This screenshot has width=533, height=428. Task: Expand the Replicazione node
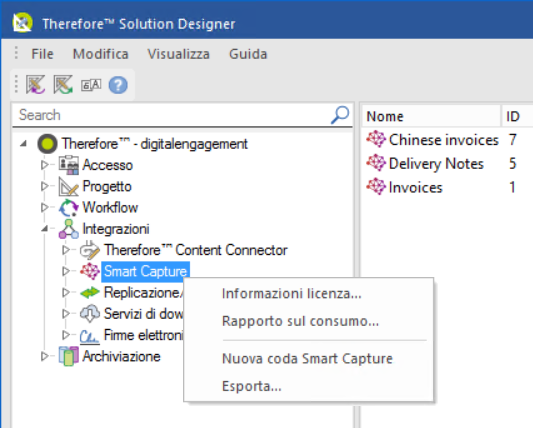point(66,292)
